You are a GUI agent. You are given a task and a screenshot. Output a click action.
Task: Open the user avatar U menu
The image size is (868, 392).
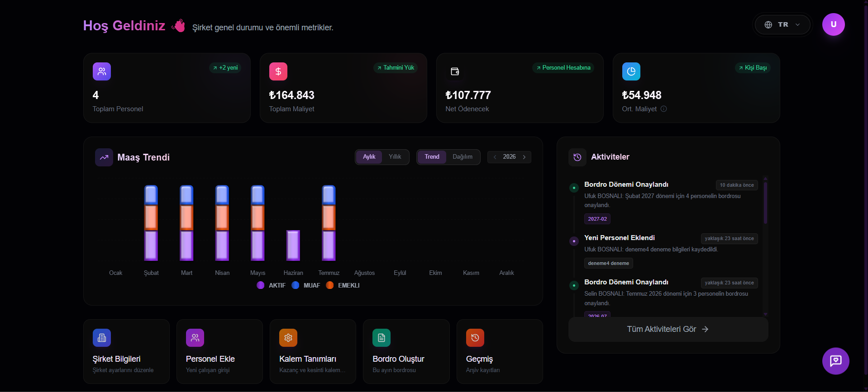833,24
